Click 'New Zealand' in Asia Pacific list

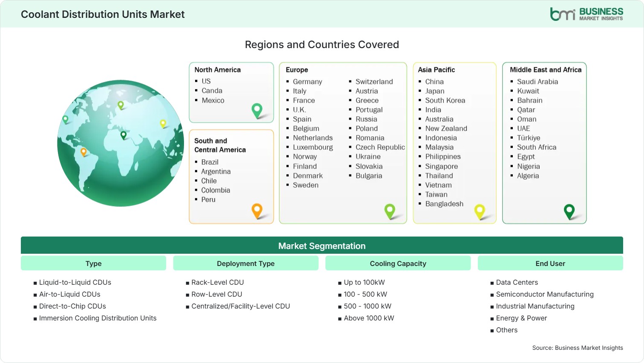pos(446,129)
